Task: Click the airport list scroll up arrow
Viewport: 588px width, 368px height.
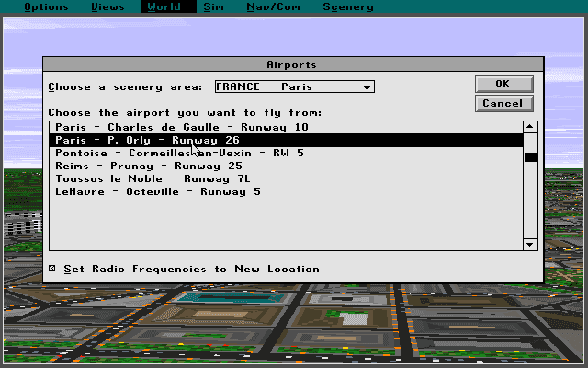Action: point(529,127)
